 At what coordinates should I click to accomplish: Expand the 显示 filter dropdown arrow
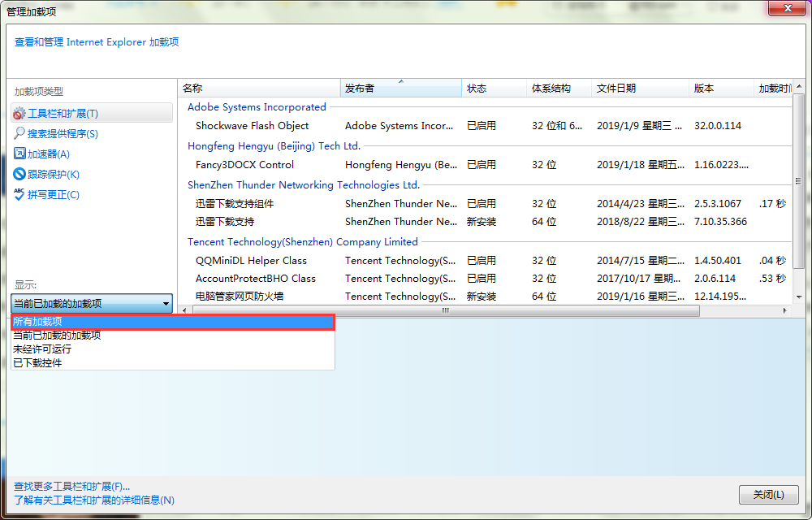tap(166, 304)
